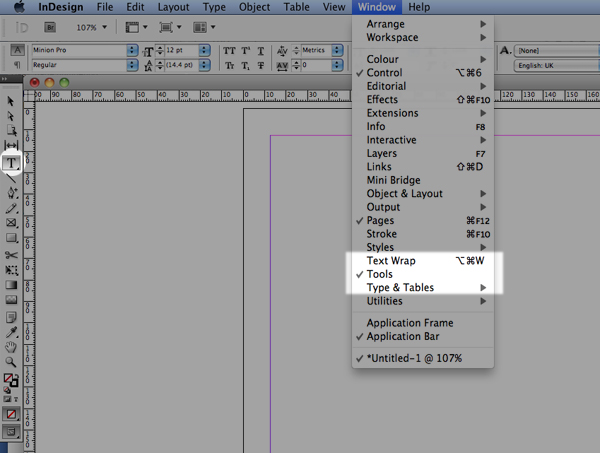This screenshot has height=453, width=600.
Task: Open the View Options dropdown
Action: pyautogui.click(x=137, y=27)
